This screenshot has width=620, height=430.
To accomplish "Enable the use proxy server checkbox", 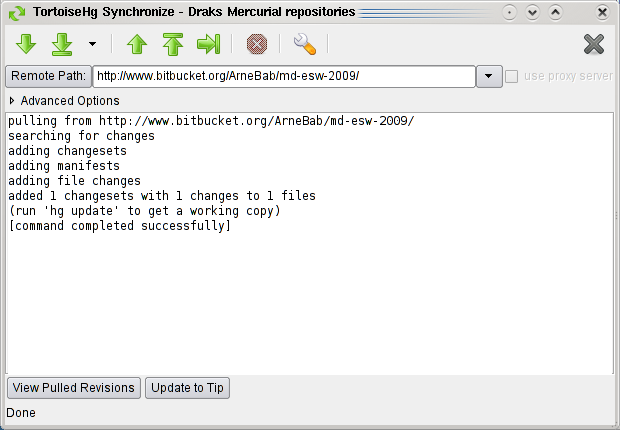I will pyautogui.click(x=512, y=77).
